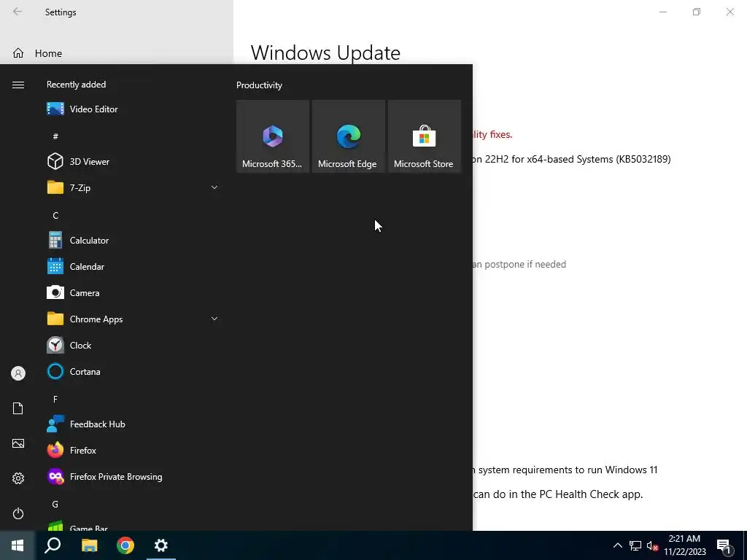The width and height of the screenshot is (747, 560).
Task: Click the Recently added heading
Action: pos(76,85)
